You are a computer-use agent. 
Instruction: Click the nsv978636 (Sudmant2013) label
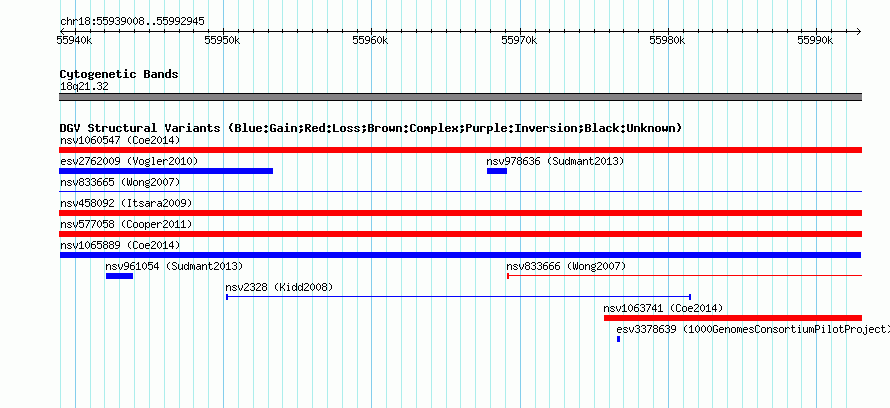[555, 161]
